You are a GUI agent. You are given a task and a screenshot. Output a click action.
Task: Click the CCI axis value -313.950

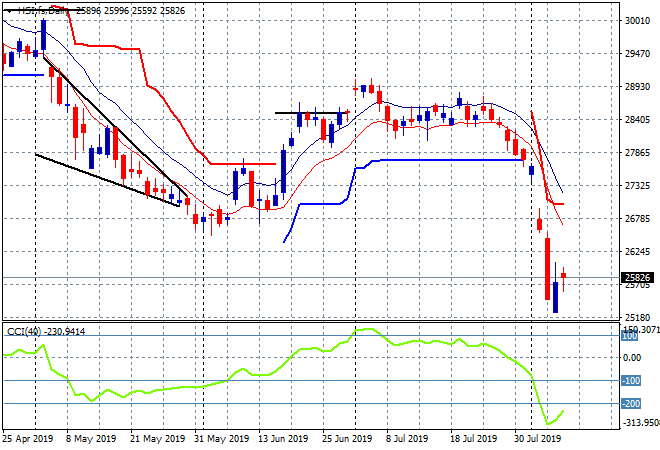[641, 422]
